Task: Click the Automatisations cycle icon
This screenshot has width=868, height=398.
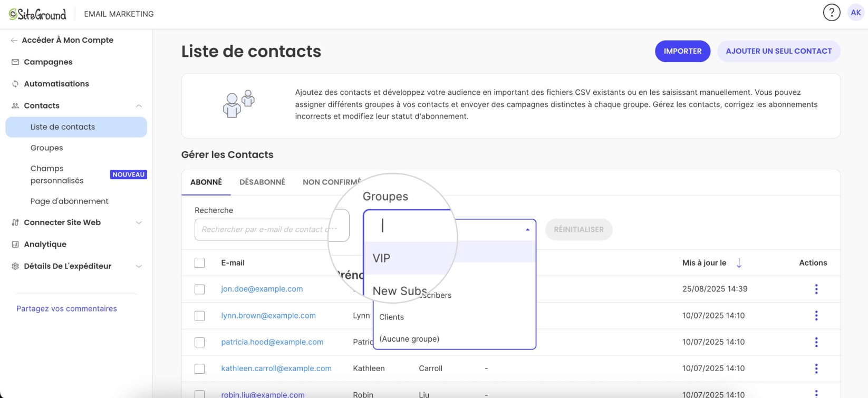Action: click(15, 84)
